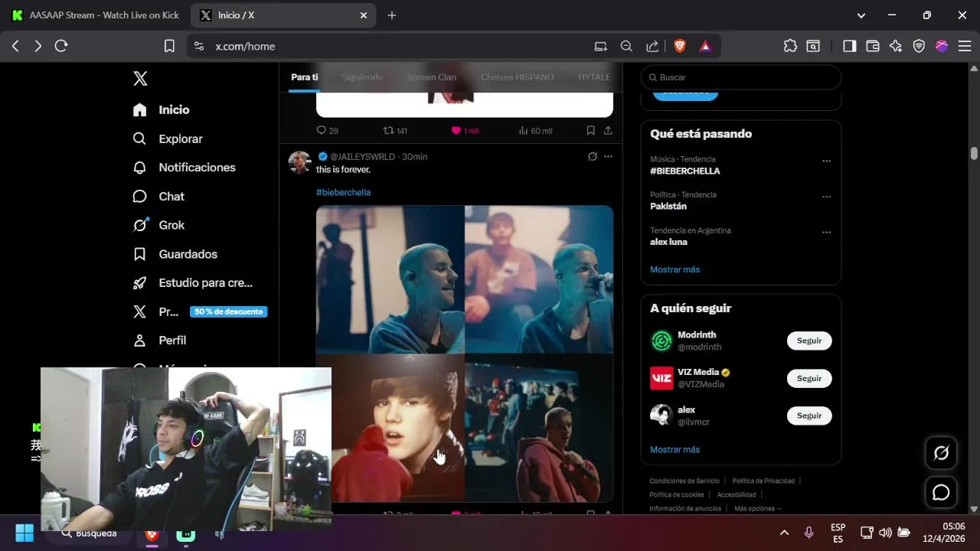Click the 50 % de descuento badge
Screen dimensions: 980x551
(228, 311)
